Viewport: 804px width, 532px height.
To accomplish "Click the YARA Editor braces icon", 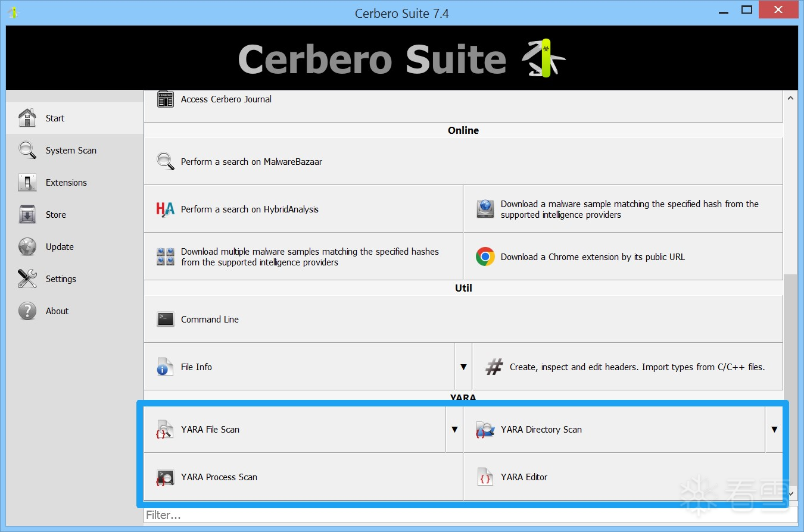I will pyautogui.click(x=485, y=477).
